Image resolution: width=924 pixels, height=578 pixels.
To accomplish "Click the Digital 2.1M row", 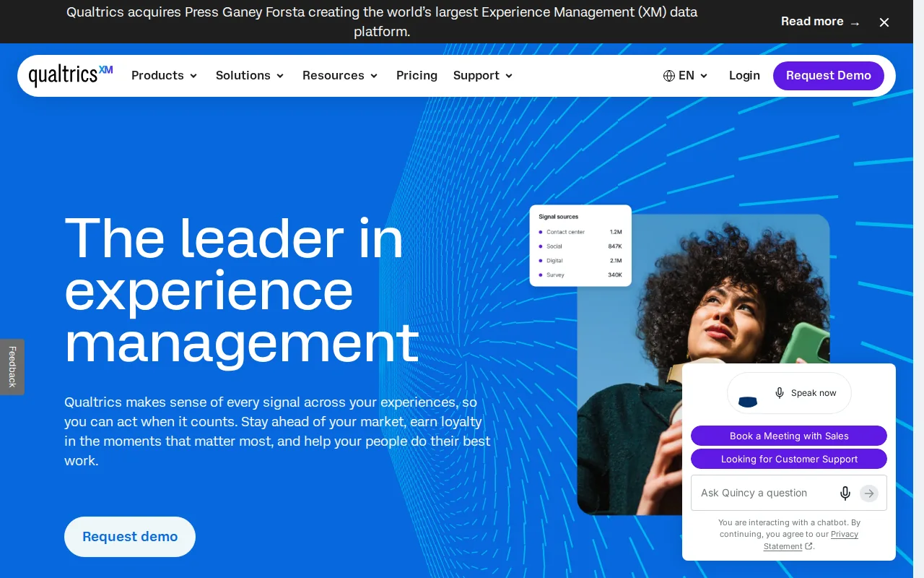I will pos(580,261).
